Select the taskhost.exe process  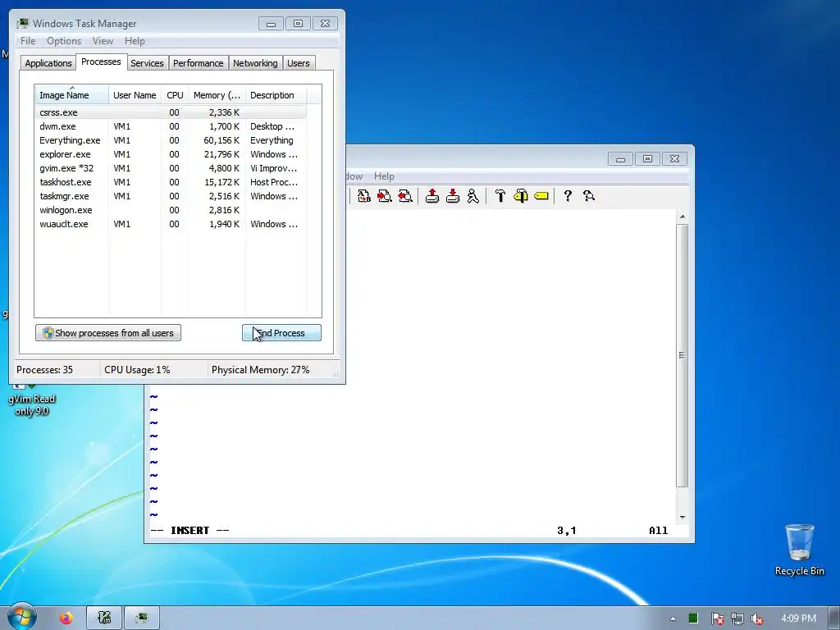click(x=171, y=182)
